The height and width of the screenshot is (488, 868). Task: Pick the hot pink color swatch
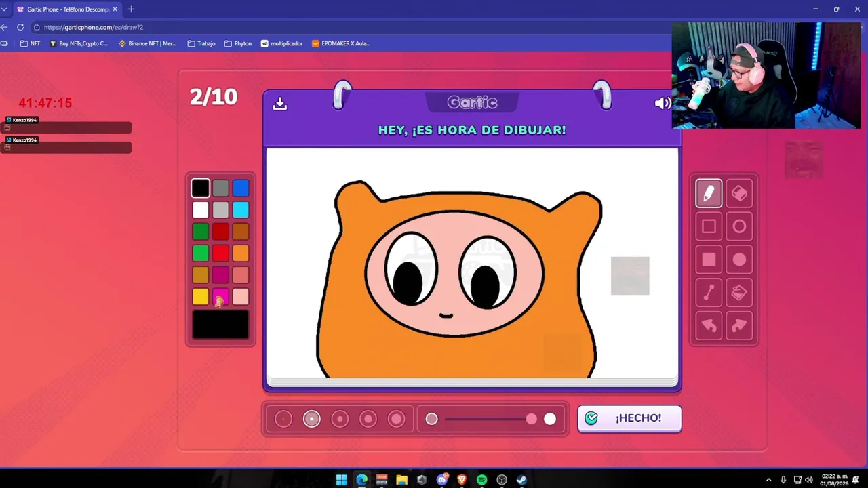point(220,296)
